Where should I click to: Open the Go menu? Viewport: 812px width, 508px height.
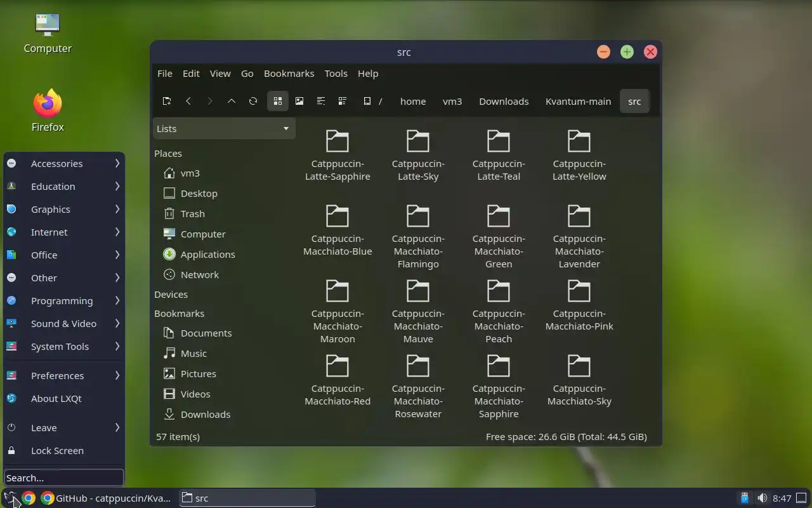(247, 74)
